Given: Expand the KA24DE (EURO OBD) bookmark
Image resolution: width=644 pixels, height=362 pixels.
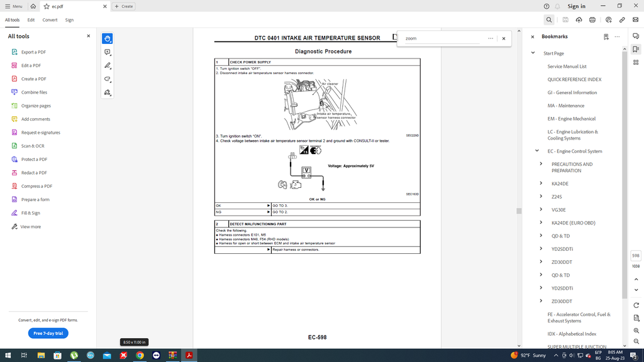Looking at the screenshot, I should 541,222.
